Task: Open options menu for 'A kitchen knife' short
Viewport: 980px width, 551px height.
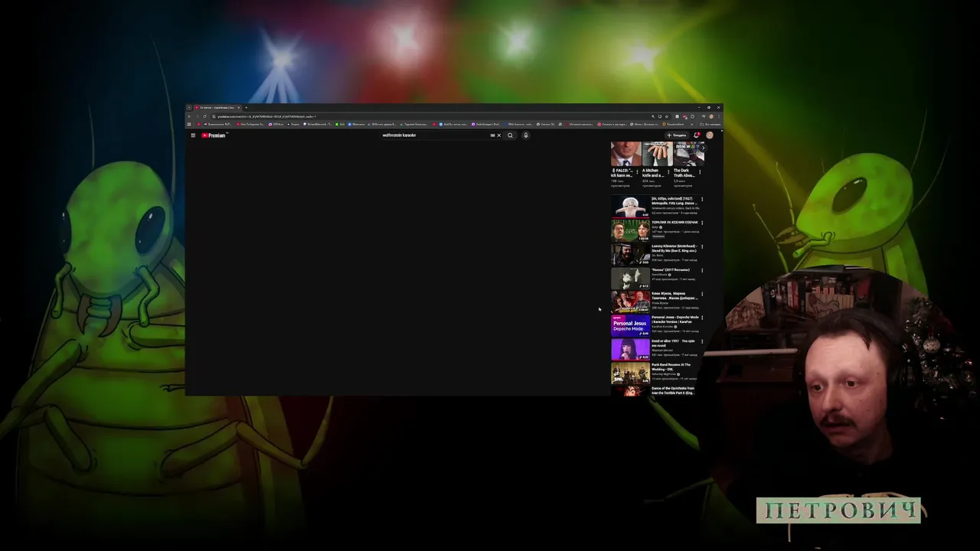Action: 668,171
